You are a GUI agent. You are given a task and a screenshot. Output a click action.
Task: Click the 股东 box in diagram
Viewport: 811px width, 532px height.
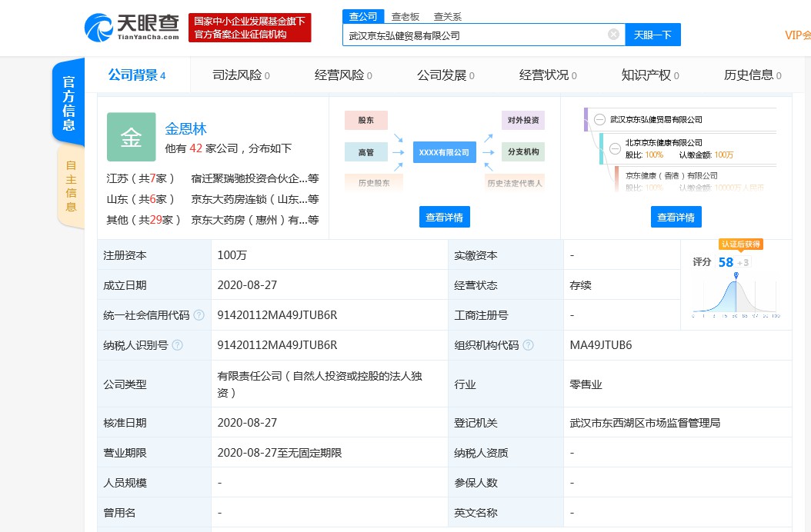click(x=365, y=120)
